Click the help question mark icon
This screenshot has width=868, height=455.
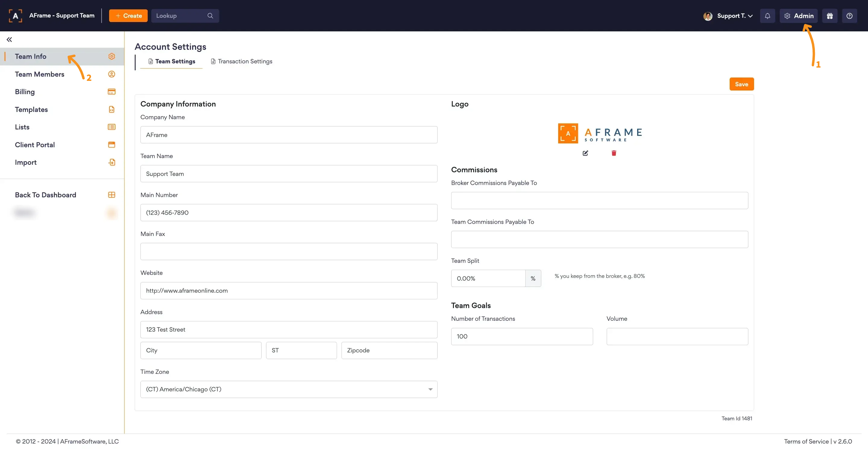coord(849,16)
